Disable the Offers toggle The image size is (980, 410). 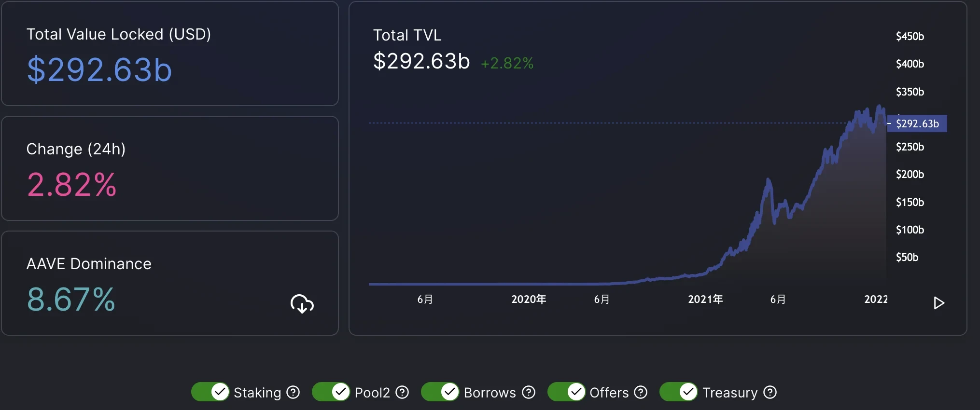tap(567, 392)
